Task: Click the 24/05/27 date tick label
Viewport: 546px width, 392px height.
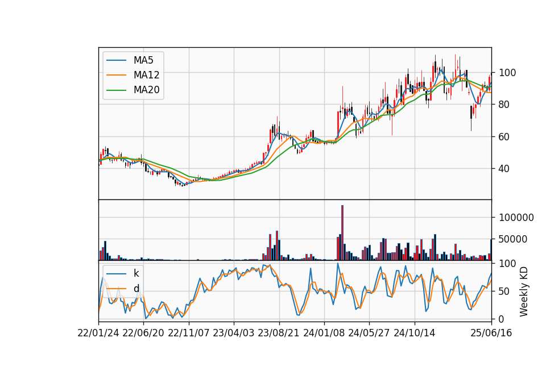Action: pyautogui.click(x=369, y=333)
